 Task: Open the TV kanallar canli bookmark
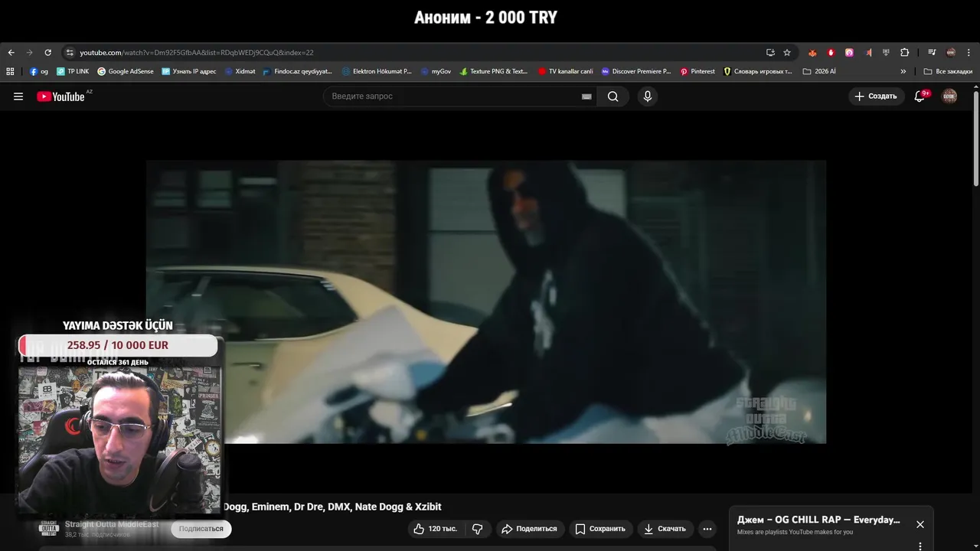(x=565, y=71)
